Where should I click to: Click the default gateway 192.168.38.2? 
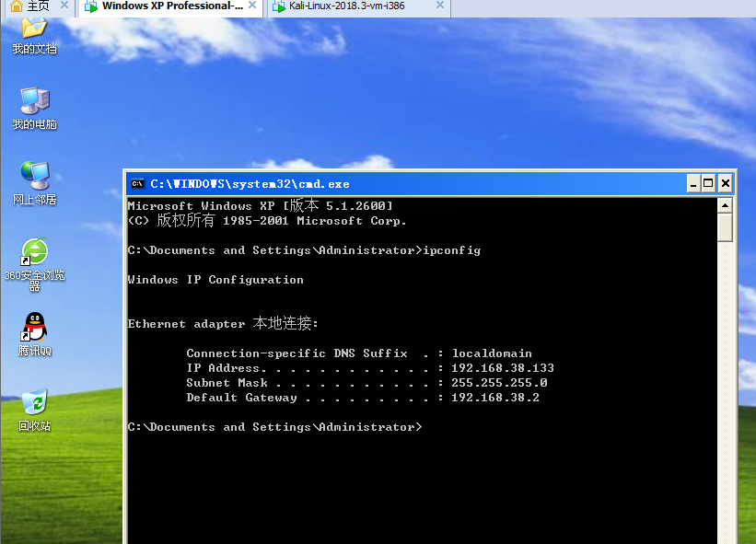click(495, 398)
